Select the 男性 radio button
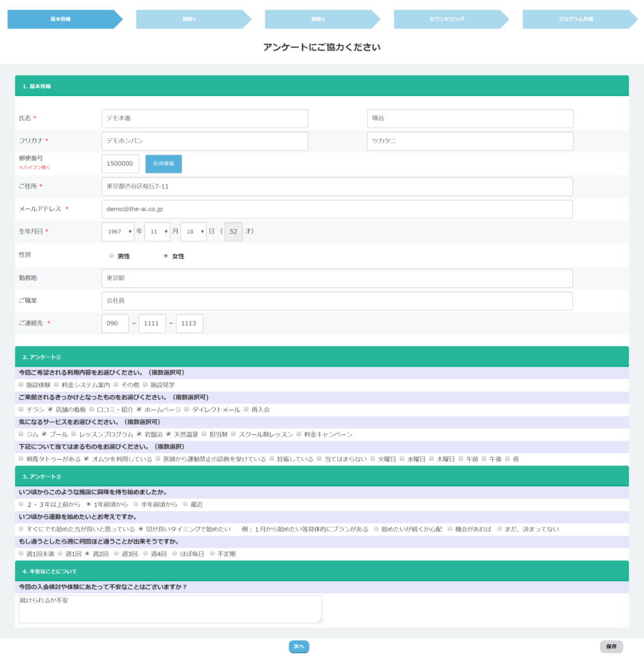Viewport: 644px width, 661px height. point(112,256)
